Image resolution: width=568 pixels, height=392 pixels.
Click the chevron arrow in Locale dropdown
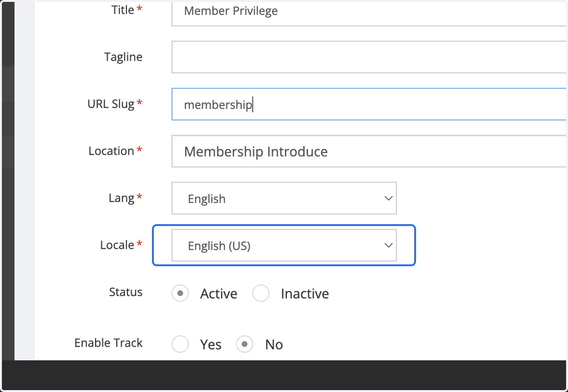pos(388,245)
